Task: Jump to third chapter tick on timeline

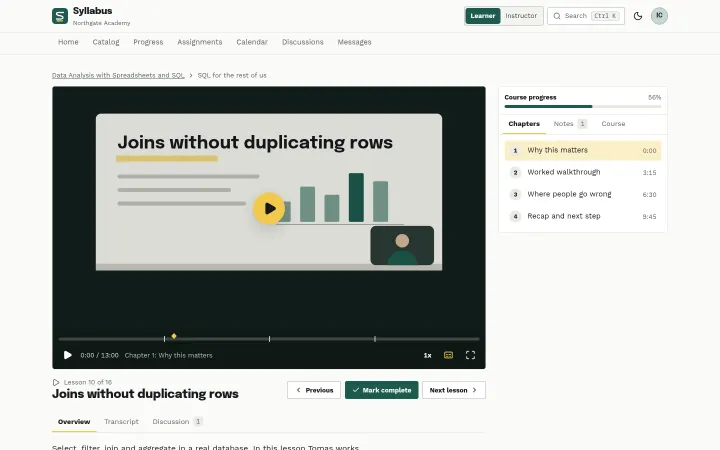Action: click(375, 339)
